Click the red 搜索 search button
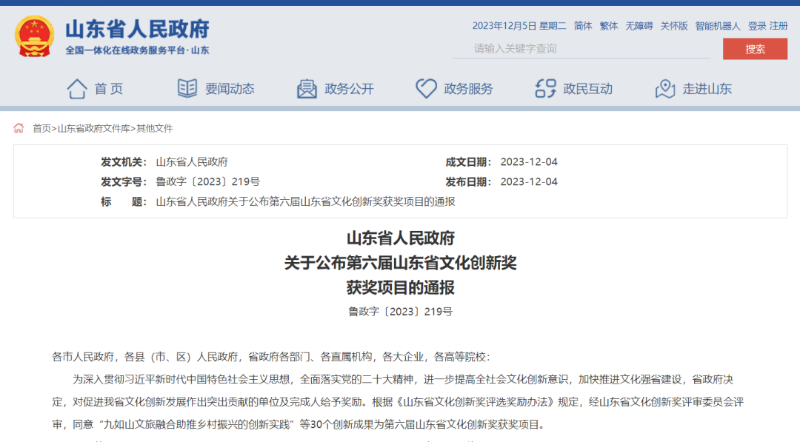Image resolution: width=800 pixels, height=442 pixels. point(755,49)
